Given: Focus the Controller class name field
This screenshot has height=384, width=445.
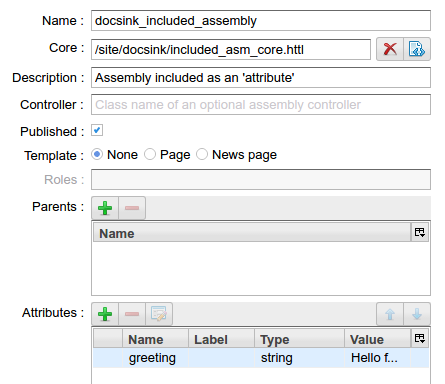Looking at the screenshot, I should pos(261,105).
